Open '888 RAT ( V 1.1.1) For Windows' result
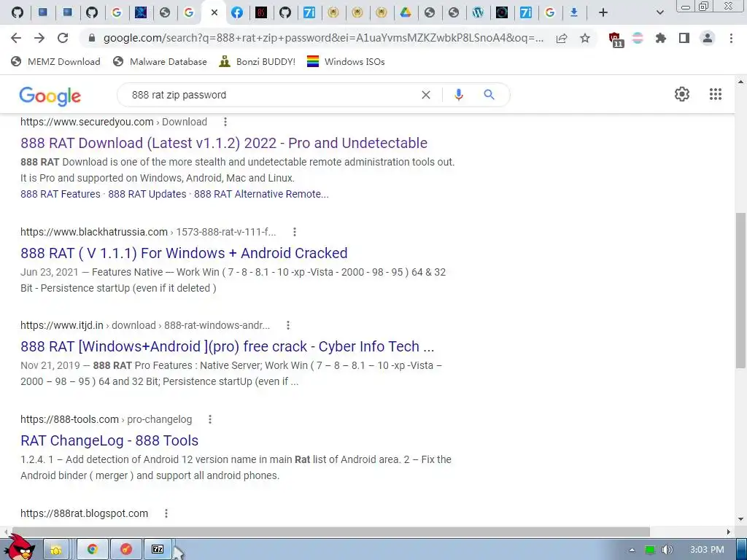The image size is (747, 560). click(184, 253)
